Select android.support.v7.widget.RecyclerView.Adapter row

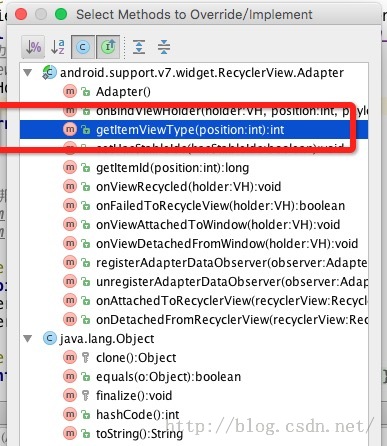pyautogui.click(x=194, y=72)
